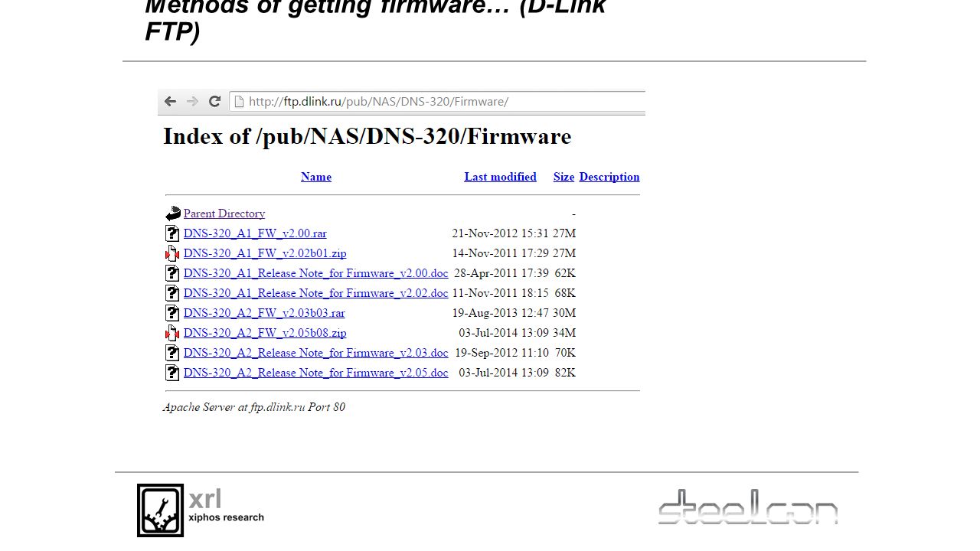
Task: Download DNS-320_A2_FW_v2.03b03.rar
Action: (x=264, y=313)
